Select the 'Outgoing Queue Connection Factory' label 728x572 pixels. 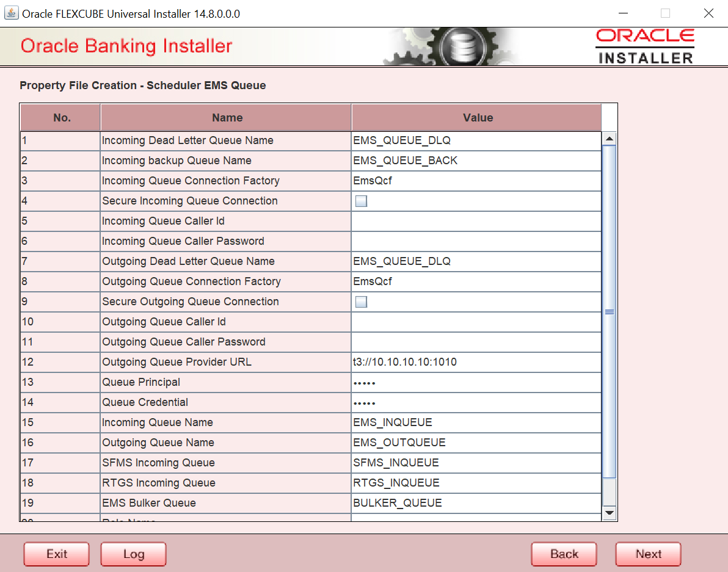pyautogui.click(x=191, y=281)
